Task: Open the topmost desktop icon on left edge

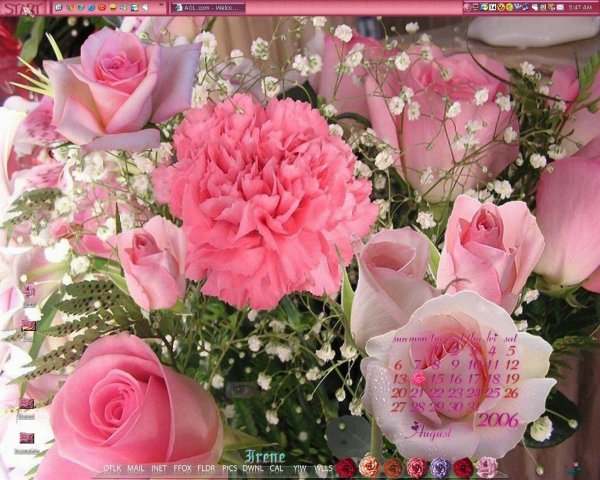Action: 29,291
